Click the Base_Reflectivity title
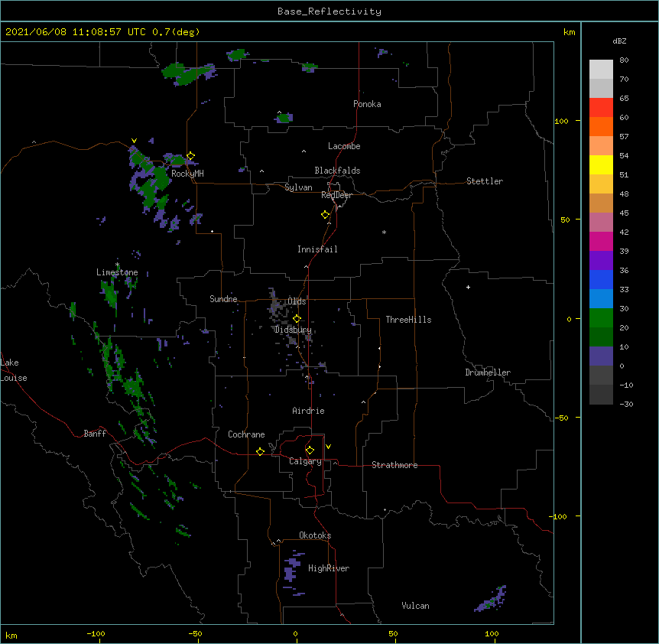This screenshot has width=659, height=644. (329, 11)
